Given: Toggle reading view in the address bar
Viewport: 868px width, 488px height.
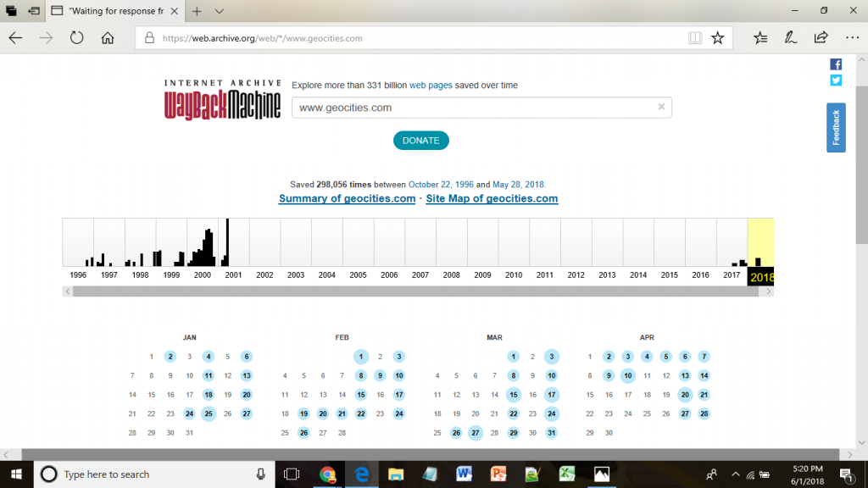Looking at the screenshot, I should pyautogui.click(x=695, y=37).
